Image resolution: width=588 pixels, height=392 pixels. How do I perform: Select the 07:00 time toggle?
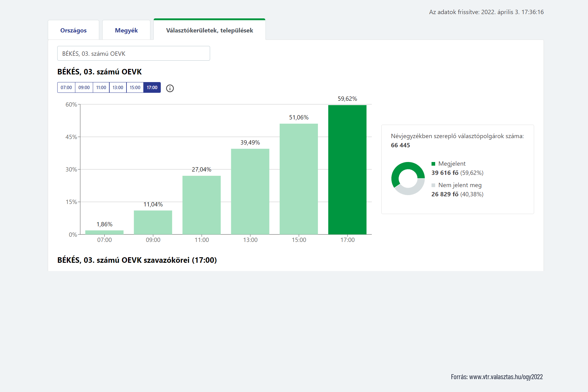pos(66,88)
